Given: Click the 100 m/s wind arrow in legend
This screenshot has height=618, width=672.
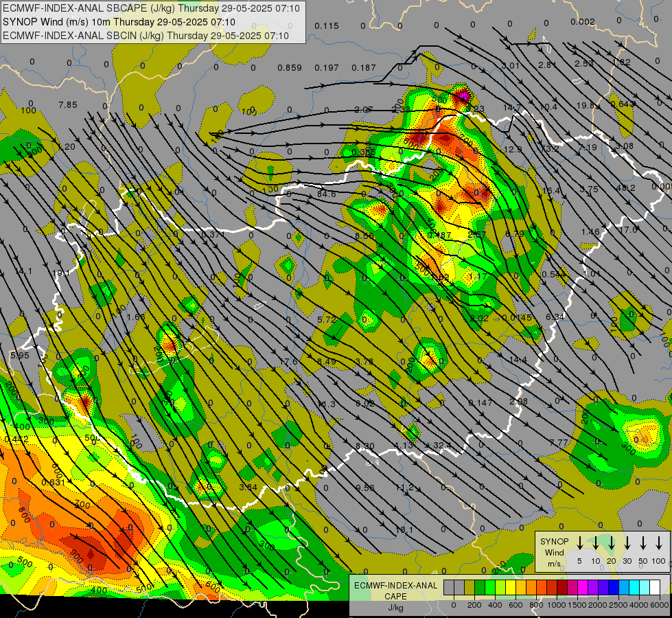Looking at the screenshot, I should tap(659, 543).
